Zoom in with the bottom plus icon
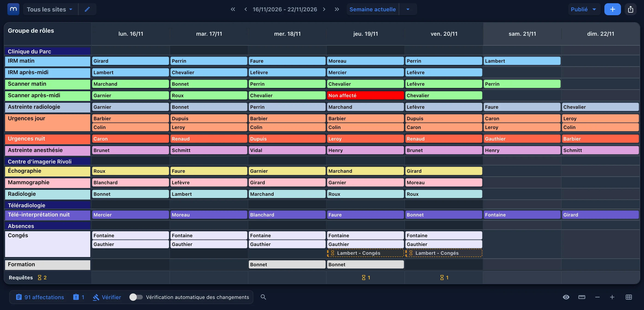The image size is (644, 310). (x=612, y=297)
